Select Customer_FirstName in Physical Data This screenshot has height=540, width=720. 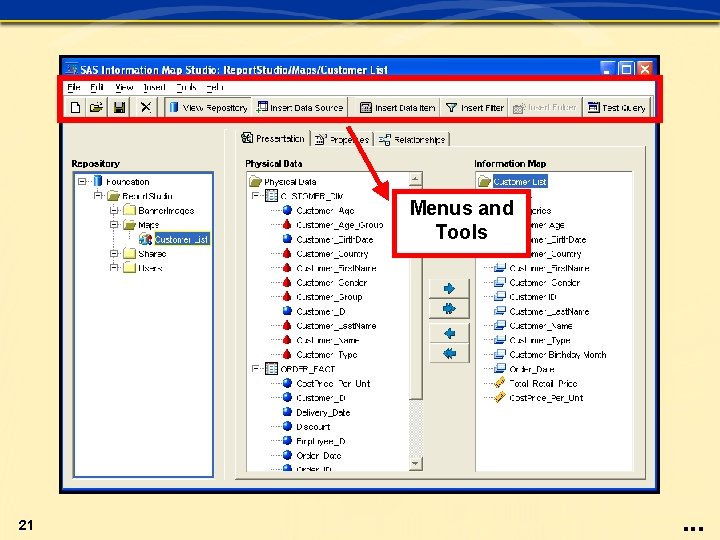[x=336, y=268]
